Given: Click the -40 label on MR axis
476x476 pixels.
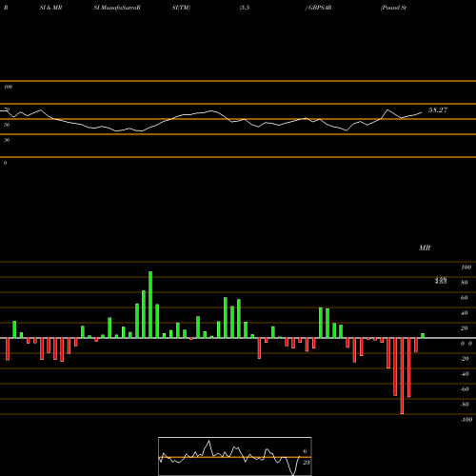Looking at the screenshot, I should (465, 374).
